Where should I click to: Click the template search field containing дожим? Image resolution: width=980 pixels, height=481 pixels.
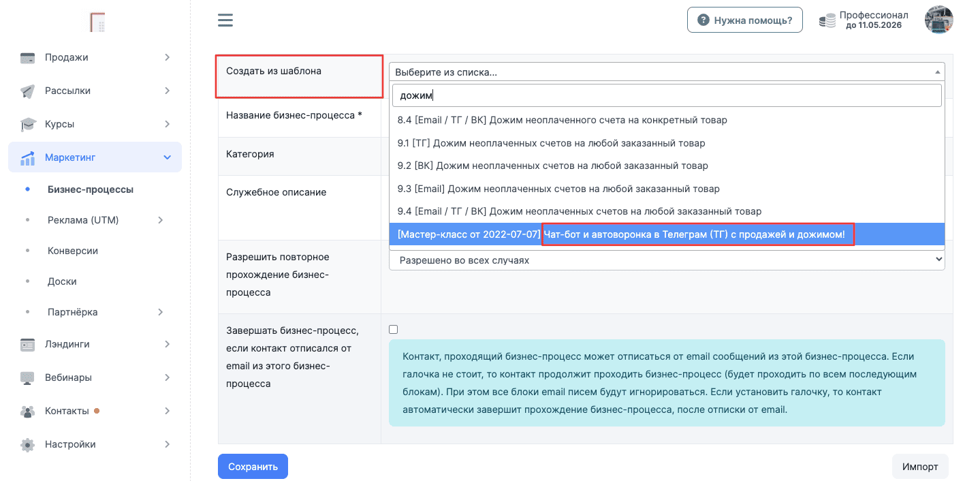[666, 95]
